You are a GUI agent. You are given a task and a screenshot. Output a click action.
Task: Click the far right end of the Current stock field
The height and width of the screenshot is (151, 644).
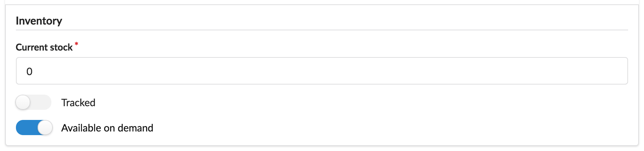[x=620, y=71]
